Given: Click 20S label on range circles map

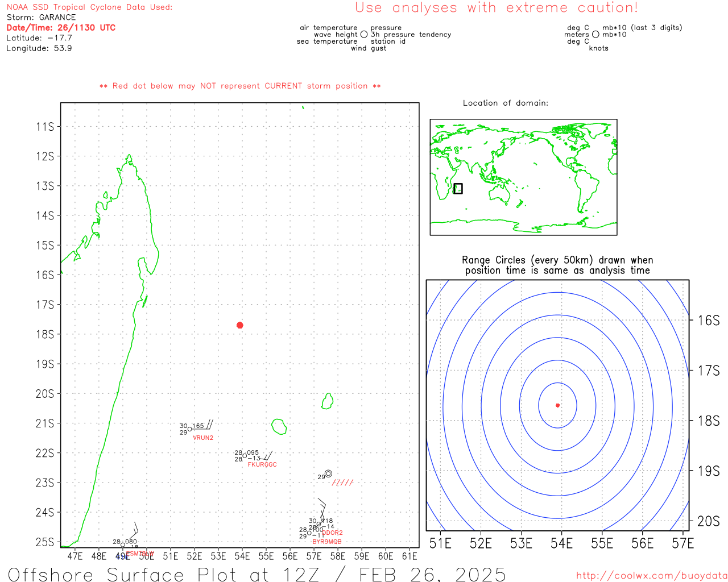Looking at the screenshot, I should click(x=709, y=521).
